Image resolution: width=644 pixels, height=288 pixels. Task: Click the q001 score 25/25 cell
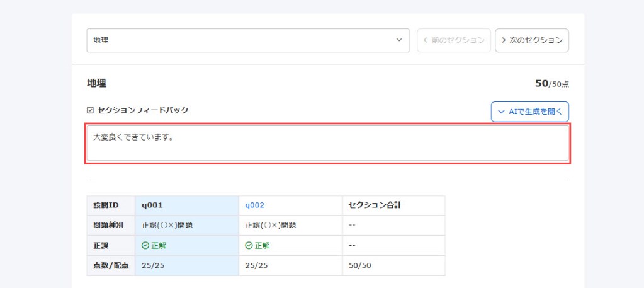coord(187,266)
